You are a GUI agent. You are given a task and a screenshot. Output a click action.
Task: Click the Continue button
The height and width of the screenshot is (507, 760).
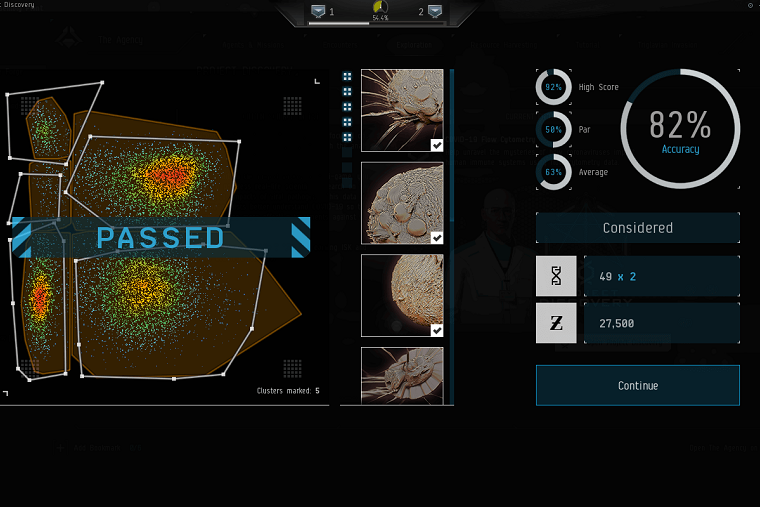point(637,385)
